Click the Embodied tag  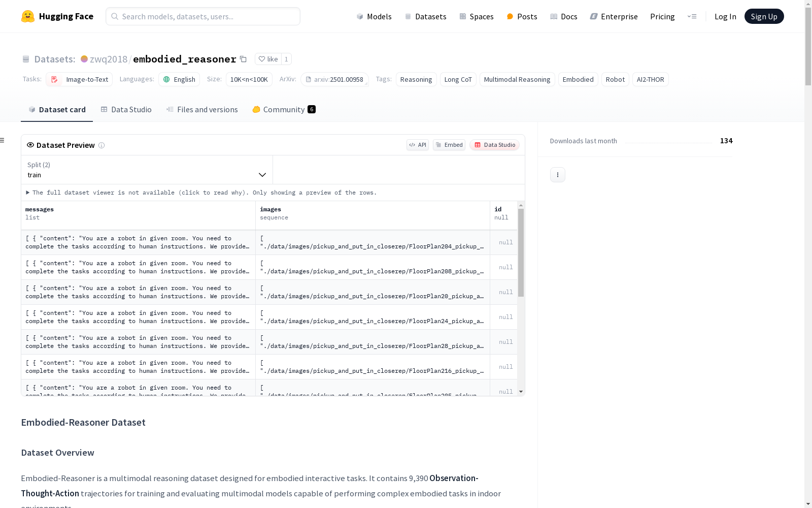point(578,79)
